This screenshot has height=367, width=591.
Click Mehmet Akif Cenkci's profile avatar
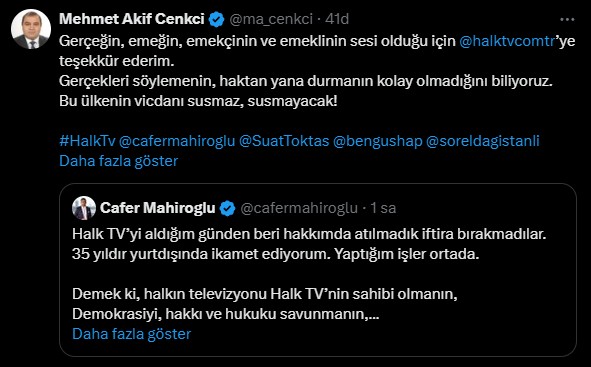pos(31,29)
